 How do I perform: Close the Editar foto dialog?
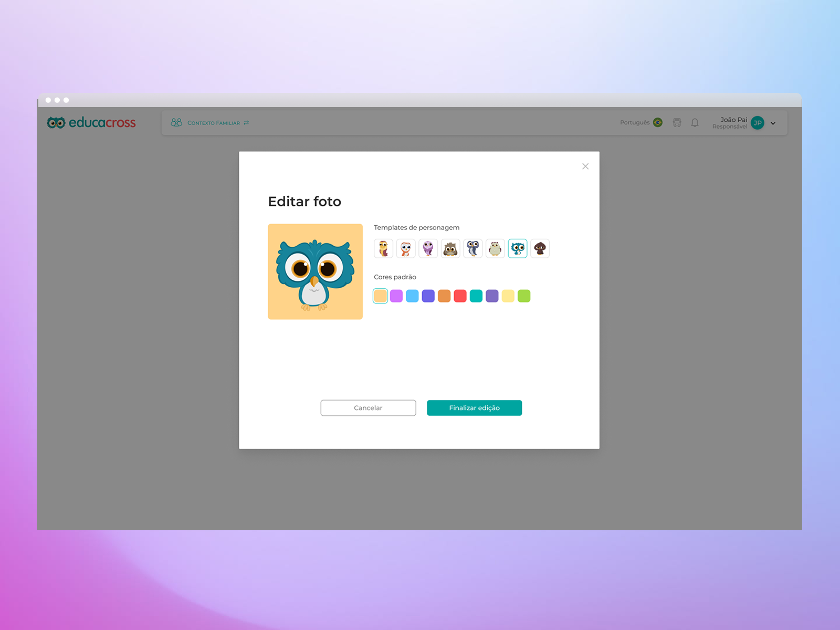585,166
